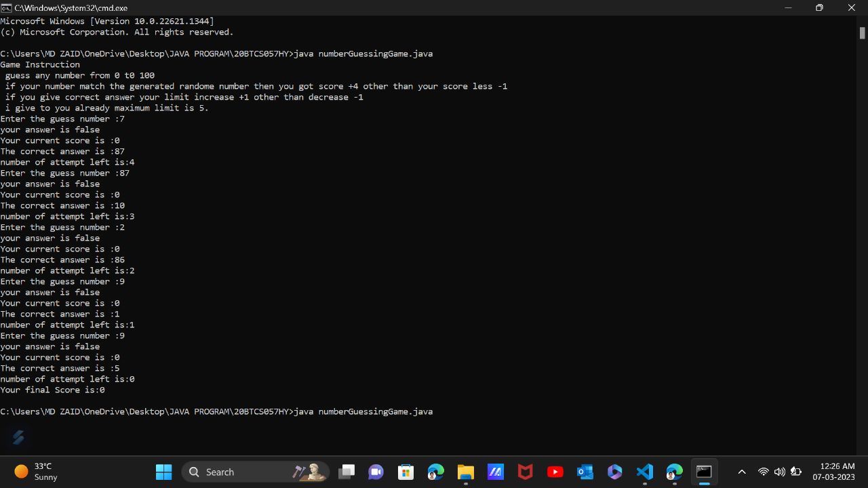The height and width of the screenshot is (488, 868).
Task: Click "Enter the guess number :87"
Action: click(64, 173)
